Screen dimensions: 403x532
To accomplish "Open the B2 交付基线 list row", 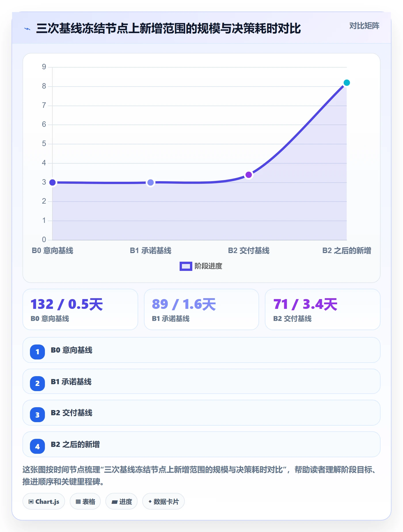I will pos(201,413).
